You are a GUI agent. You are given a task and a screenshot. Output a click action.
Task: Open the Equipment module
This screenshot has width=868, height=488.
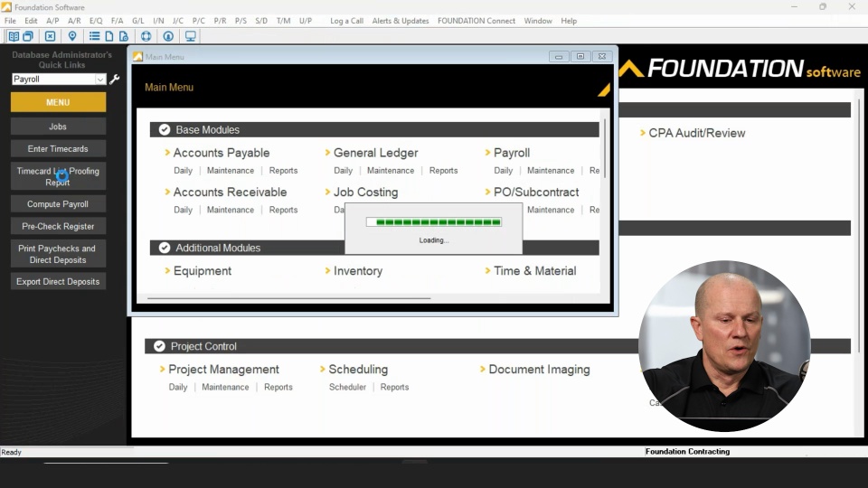202,270
